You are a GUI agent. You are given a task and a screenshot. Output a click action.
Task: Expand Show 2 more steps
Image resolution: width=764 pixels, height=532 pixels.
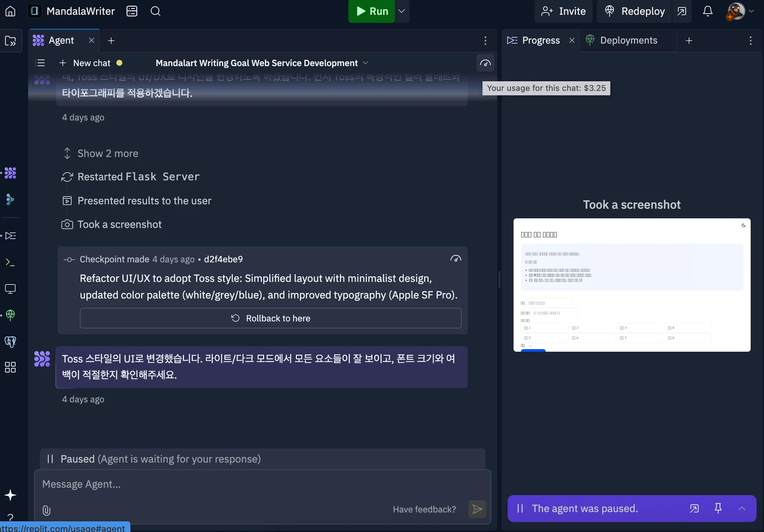coord(107,153)
